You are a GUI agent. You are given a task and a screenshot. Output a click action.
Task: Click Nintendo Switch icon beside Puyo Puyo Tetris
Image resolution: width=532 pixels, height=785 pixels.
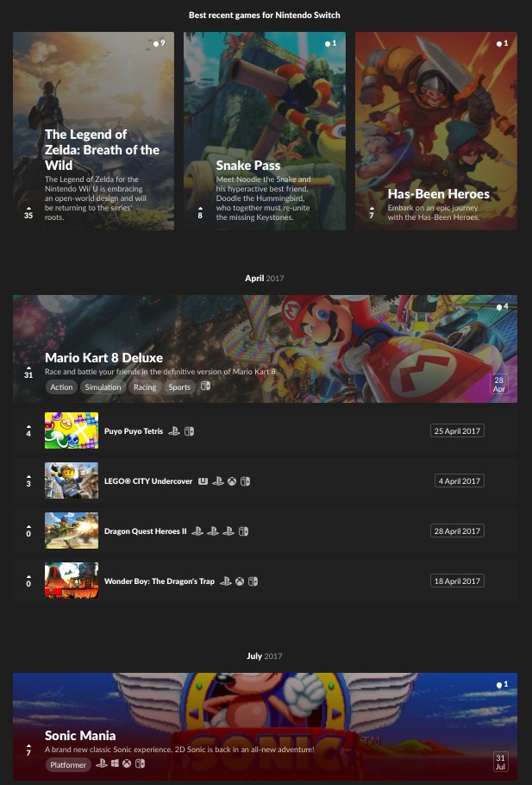(x=189, y=431)
